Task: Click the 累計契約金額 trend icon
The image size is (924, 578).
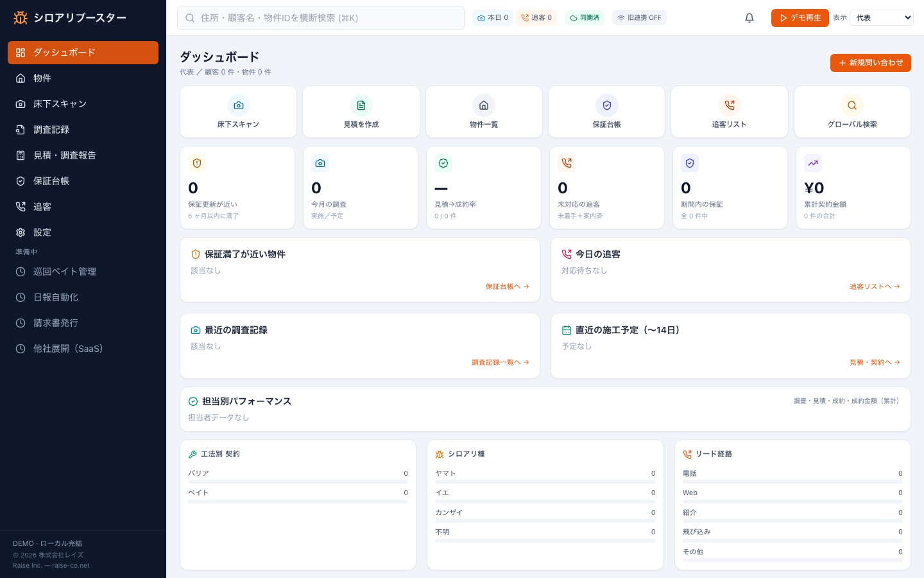Action: click(x=813, y=163)
